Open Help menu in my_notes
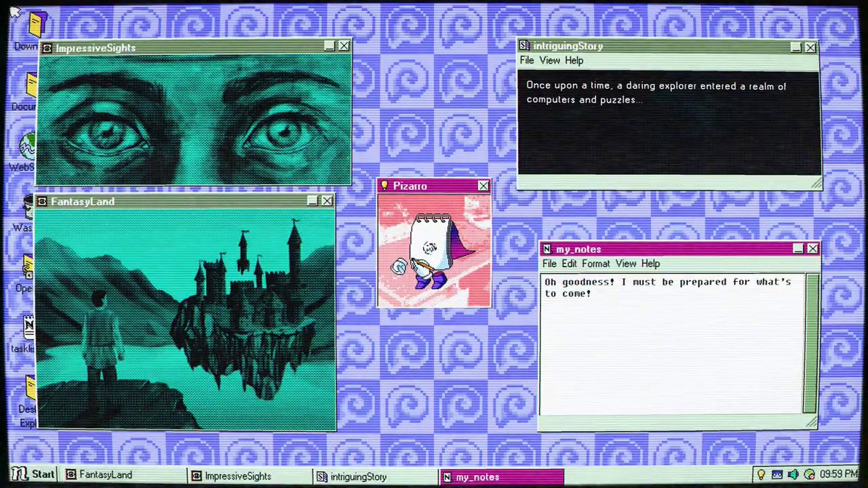This screenshot has height=488, width=868. [x=650, y=264]
